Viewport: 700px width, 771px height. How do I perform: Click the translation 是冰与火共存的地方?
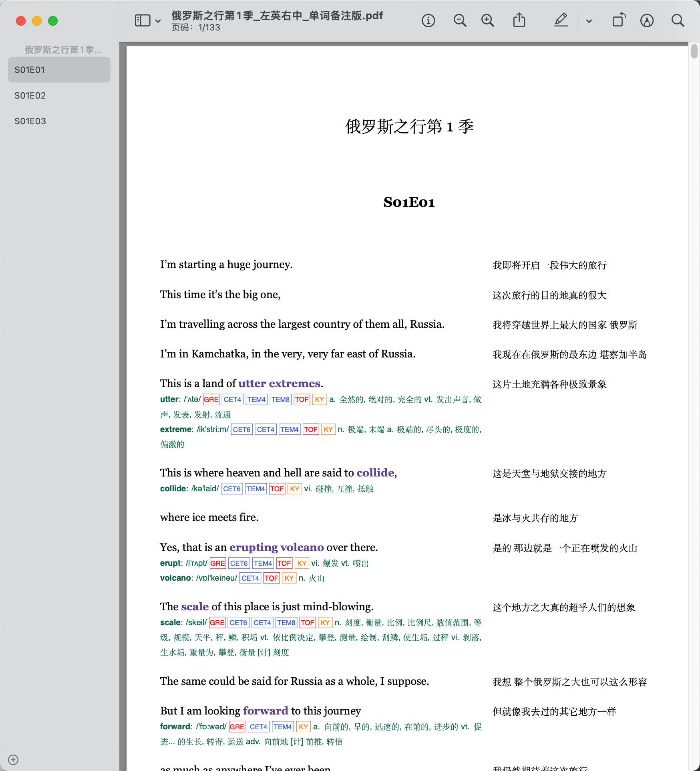(535, 518)
